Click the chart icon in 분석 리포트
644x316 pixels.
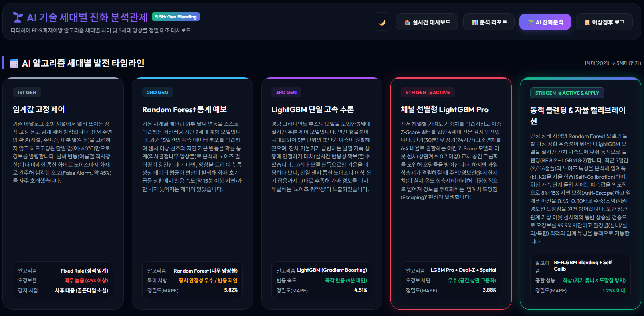pos(474,22)
